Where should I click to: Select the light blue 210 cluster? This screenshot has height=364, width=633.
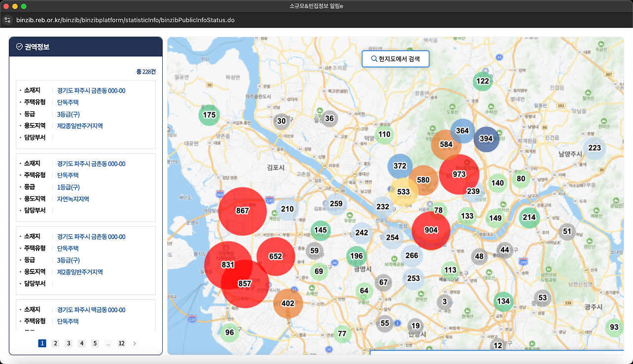coord(287,209)
